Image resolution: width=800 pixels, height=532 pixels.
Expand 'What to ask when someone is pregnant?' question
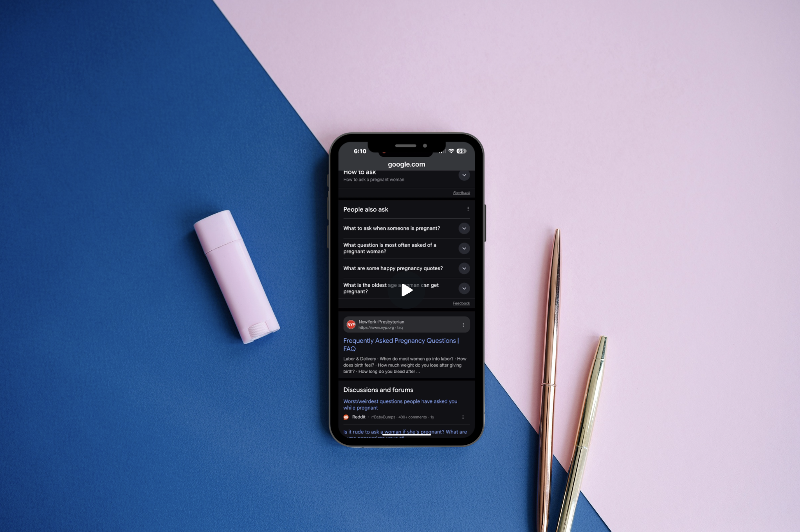click(x=465, y=228)
